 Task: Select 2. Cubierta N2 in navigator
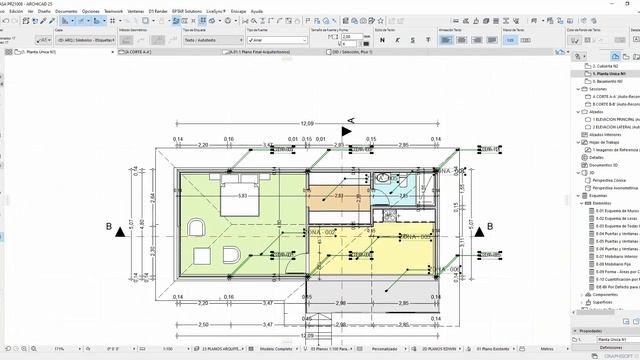pos(605,66)
